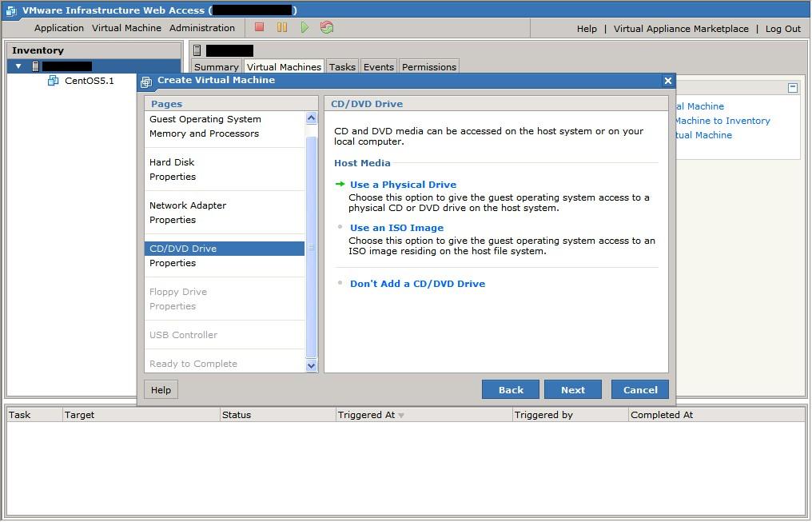The image size is (812, 522).
Task: Click the VMware Infrastructure Web Access logo icon
Action: [x=11, y=10]
